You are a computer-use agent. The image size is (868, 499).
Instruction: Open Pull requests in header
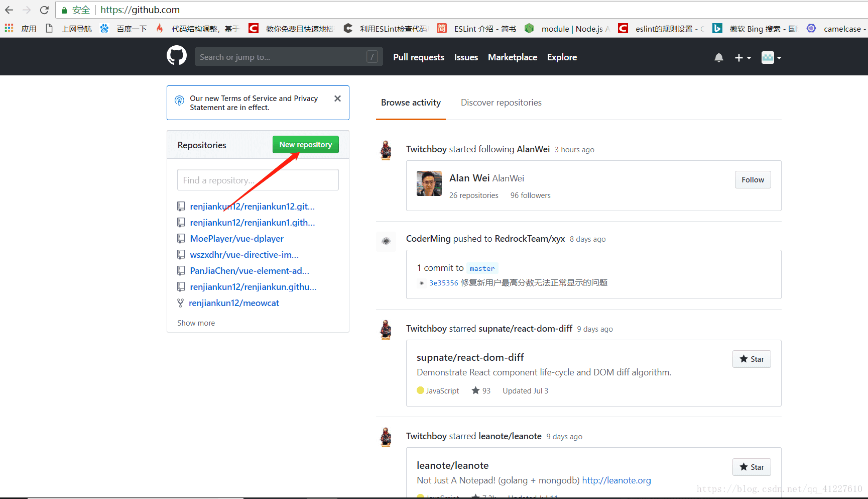pyautogui.click(x=419, y=57)
